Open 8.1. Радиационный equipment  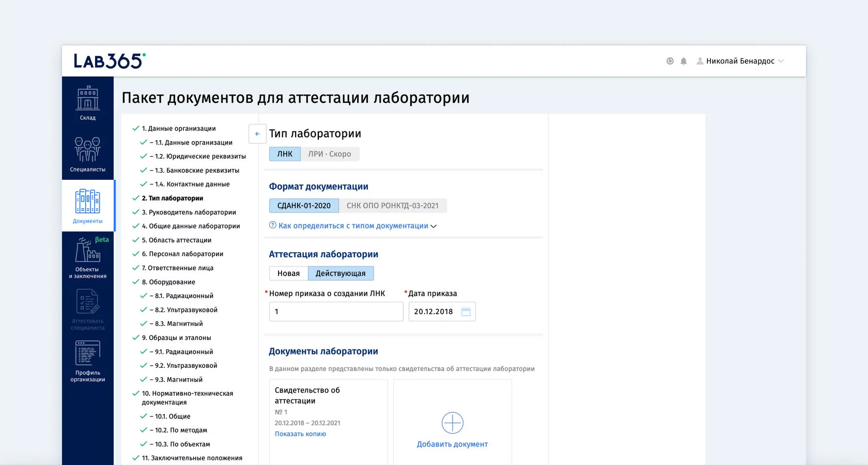point(181,296)
